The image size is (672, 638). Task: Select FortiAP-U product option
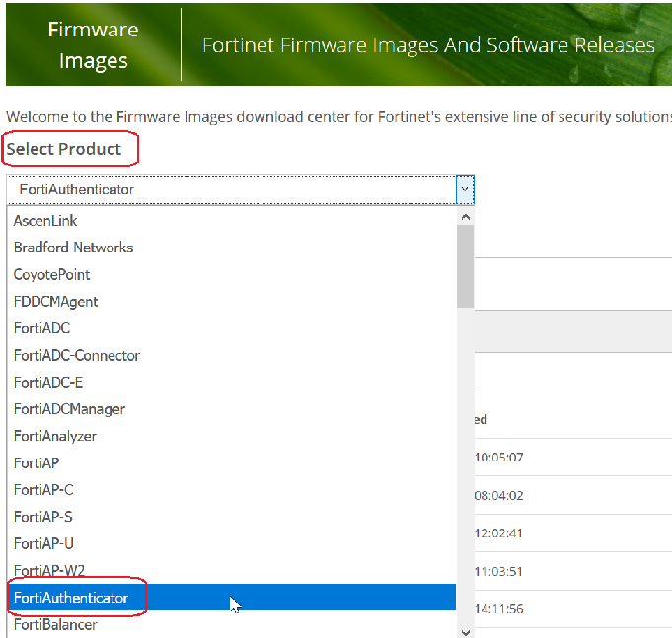click(x=43, y=543)
